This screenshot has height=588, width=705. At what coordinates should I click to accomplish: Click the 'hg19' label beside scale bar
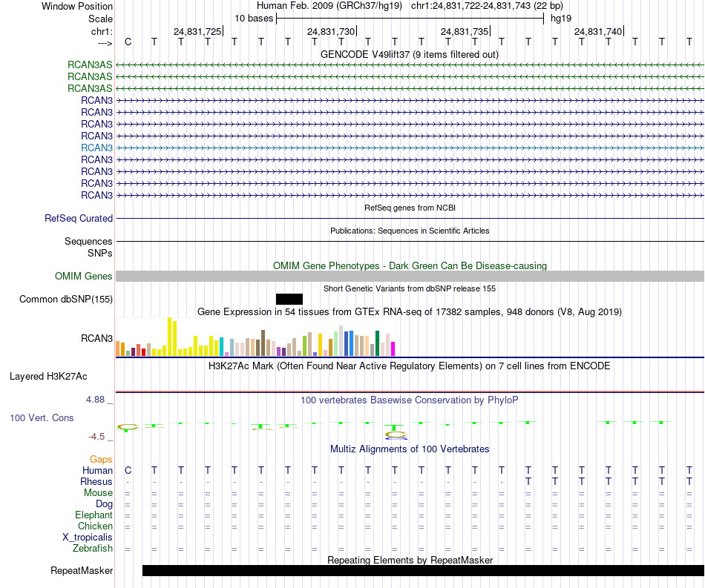(x=561, y=19)
